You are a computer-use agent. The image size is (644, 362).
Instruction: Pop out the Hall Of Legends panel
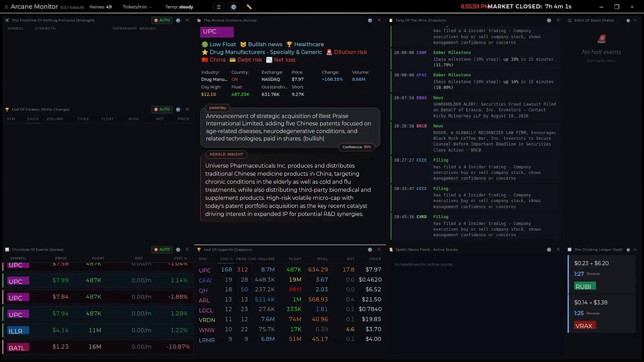(379, 249)
